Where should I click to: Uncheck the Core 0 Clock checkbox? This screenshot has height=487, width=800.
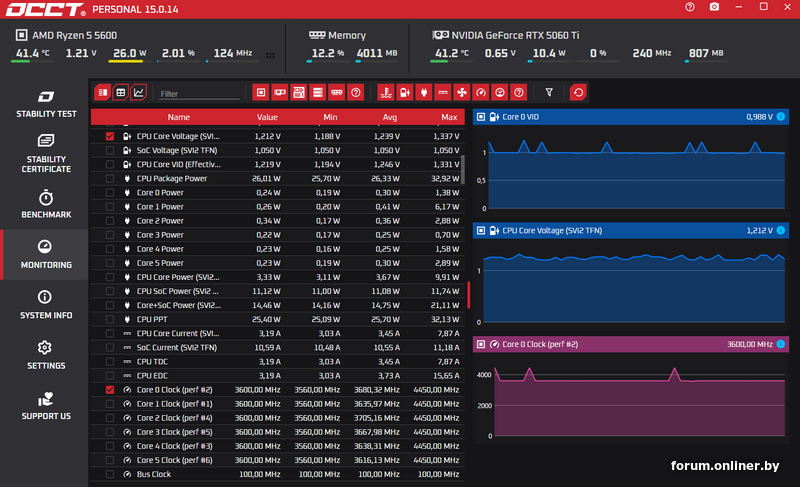(x=110, y=390)
